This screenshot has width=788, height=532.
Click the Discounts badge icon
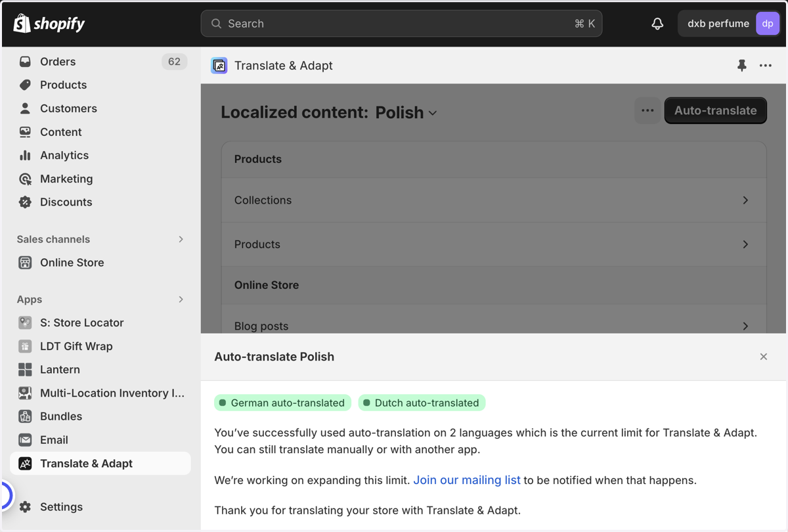(x=25, y=202)
